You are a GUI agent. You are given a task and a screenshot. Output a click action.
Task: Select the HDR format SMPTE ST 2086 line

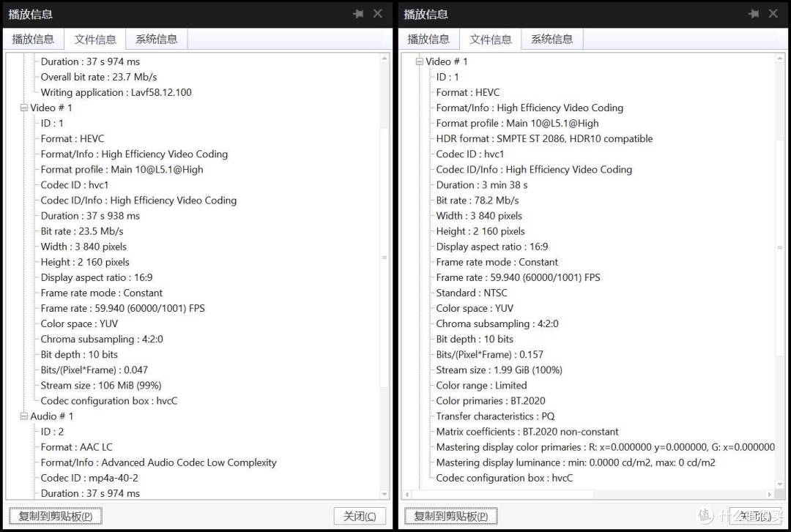pos(544,139)
